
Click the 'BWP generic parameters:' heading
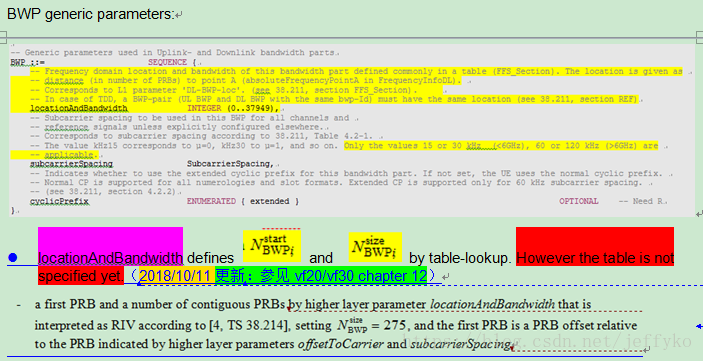(90, 15)
